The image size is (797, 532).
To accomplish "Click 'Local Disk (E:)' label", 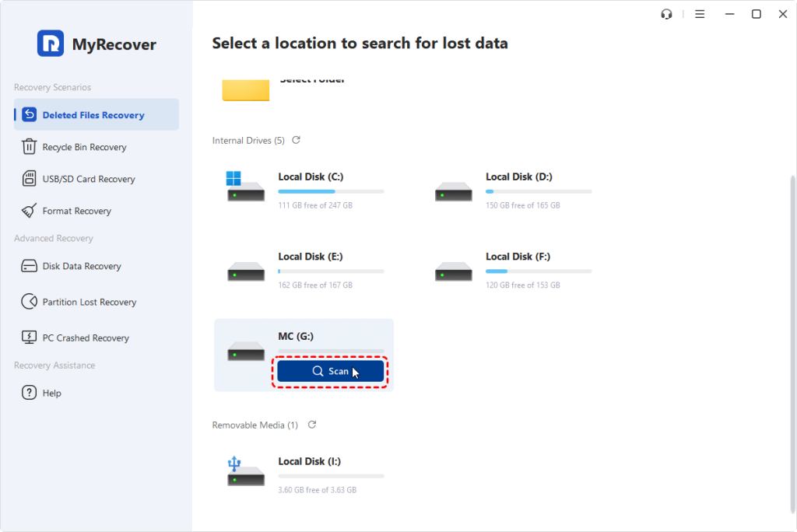I will pos(310,257).
